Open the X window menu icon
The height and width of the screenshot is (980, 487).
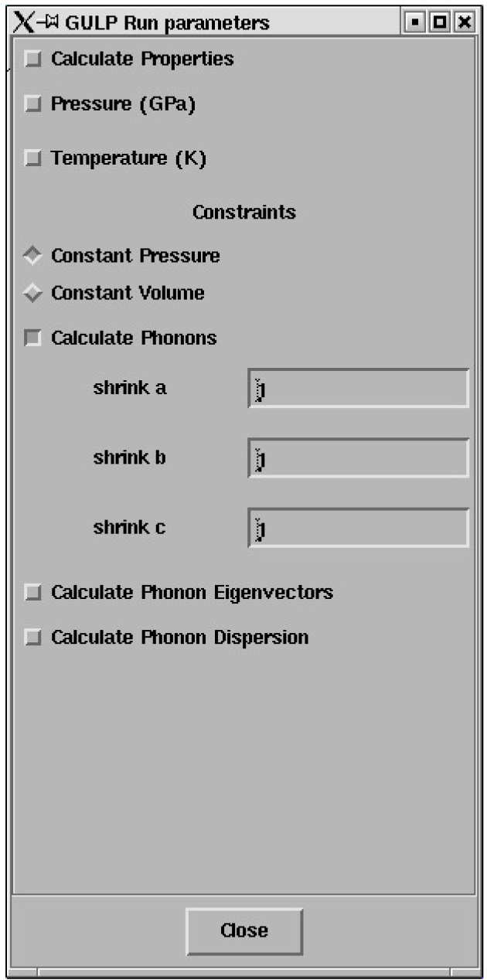click(x=23, y=22)
